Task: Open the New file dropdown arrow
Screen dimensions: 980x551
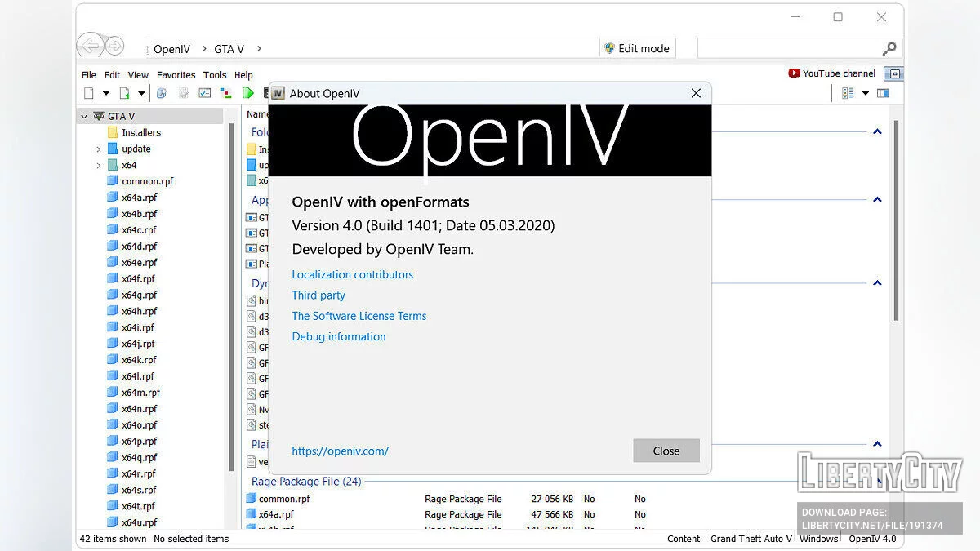Action: click(105, 93)
